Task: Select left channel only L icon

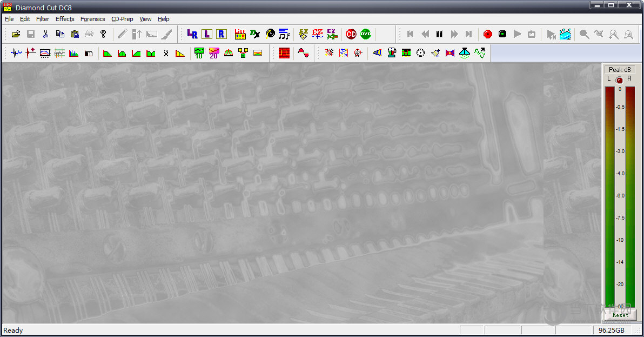Action: click(206, 34)
